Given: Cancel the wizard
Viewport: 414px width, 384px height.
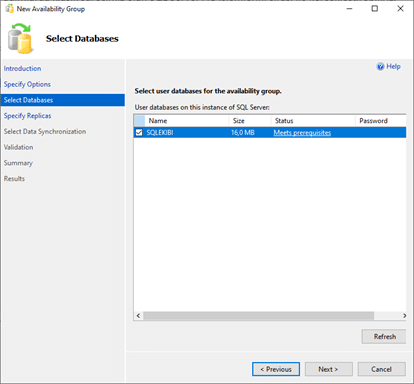Looking at the screenshot, I should click(382, 369).
